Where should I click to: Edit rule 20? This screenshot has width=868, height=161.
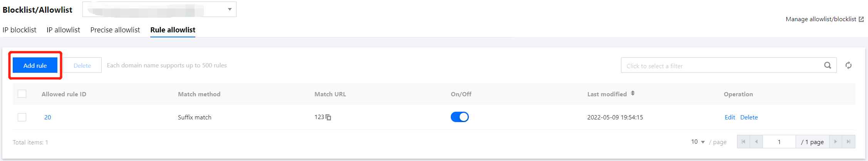click(x=730, y=117)
